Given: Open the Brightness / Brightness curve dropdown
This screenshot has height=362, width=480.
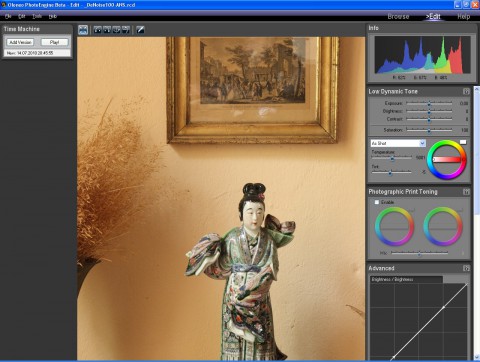Looking at the screenshot, I should (x=406, y=279).
